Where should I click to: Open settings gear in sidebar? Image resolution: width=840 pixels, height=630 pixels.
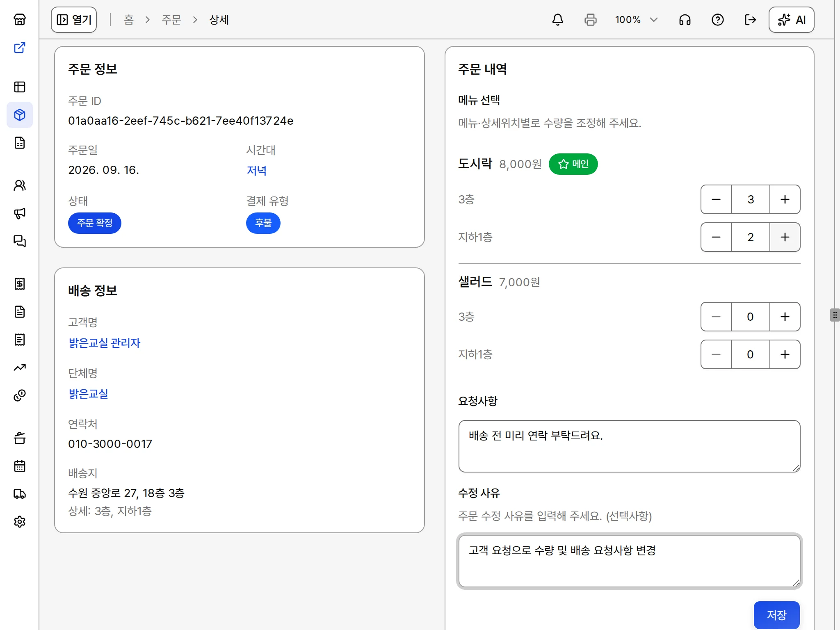coord(20,522)
